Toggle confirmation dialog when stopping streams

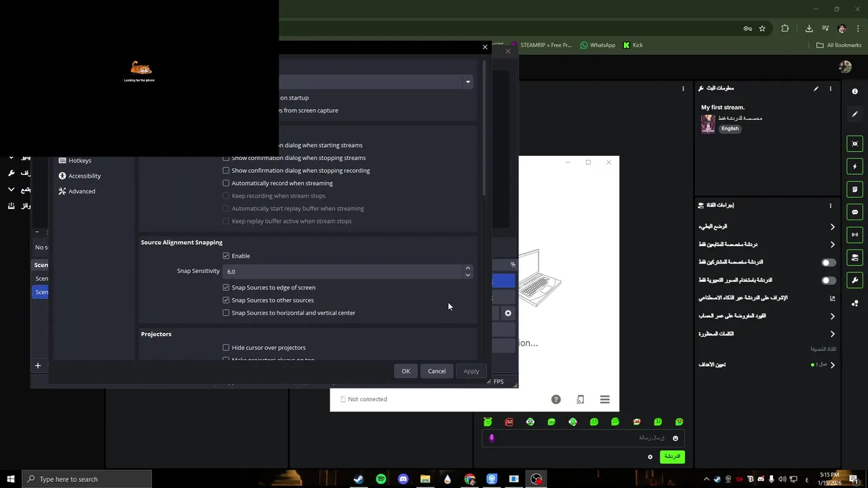click(295, 158)
